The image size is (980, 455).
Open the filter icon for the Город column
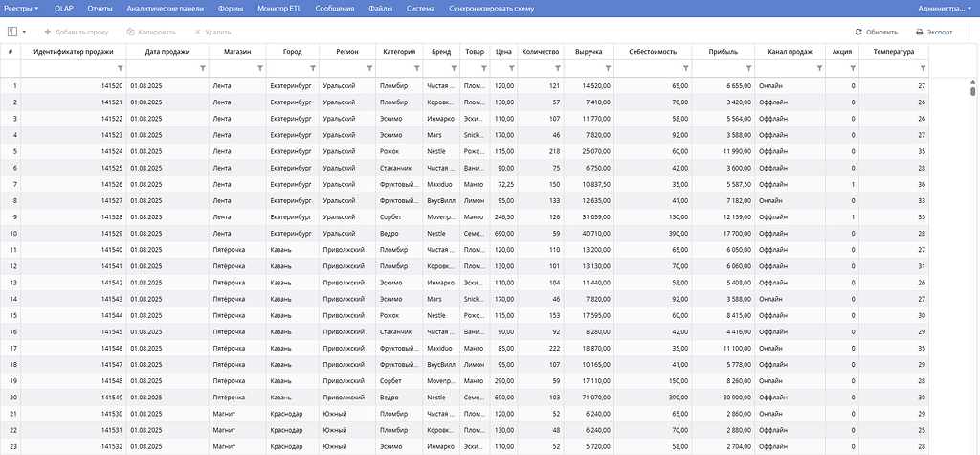(x=313, y=68)
